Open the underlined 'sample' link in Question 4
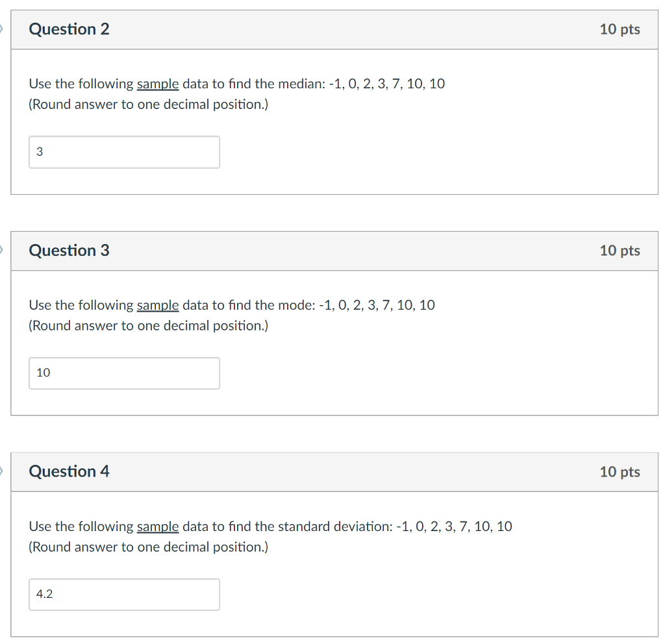665x644 pixels. (158, 526)
